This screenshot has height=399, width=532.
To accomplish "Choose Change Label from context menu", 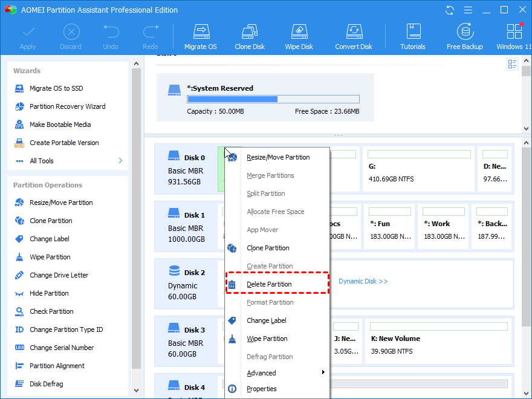I will coord(277,320).
